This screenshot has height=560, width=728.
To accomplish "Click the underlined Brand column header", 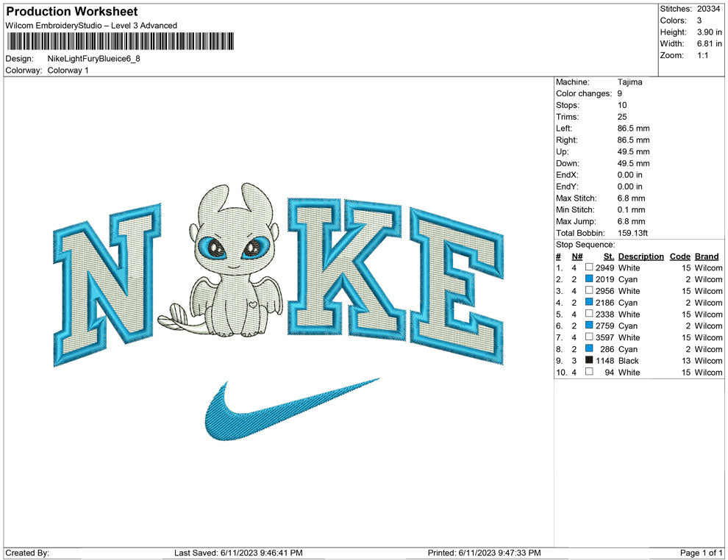I will point(707,256).
